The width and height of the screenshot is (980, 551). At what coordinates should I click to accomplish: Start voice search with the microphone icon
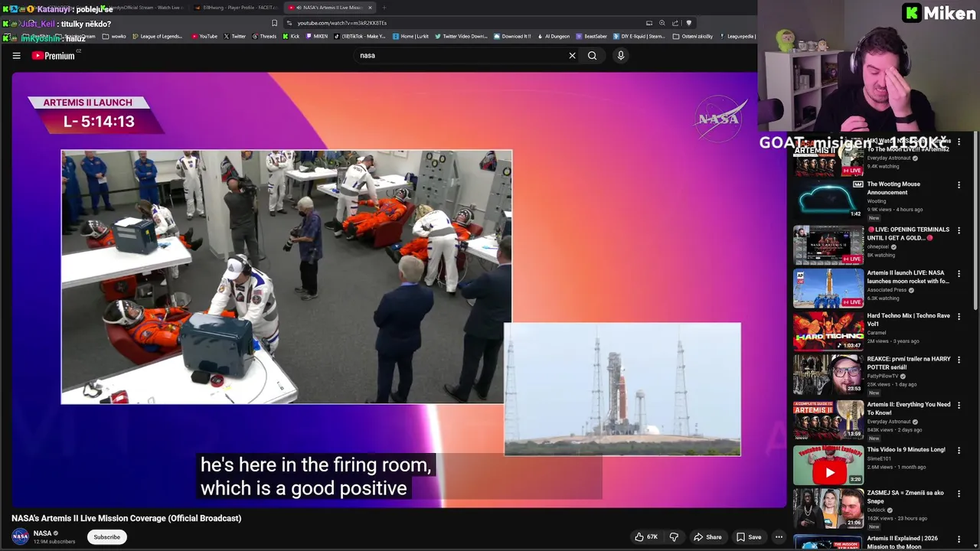pos(621,56)
